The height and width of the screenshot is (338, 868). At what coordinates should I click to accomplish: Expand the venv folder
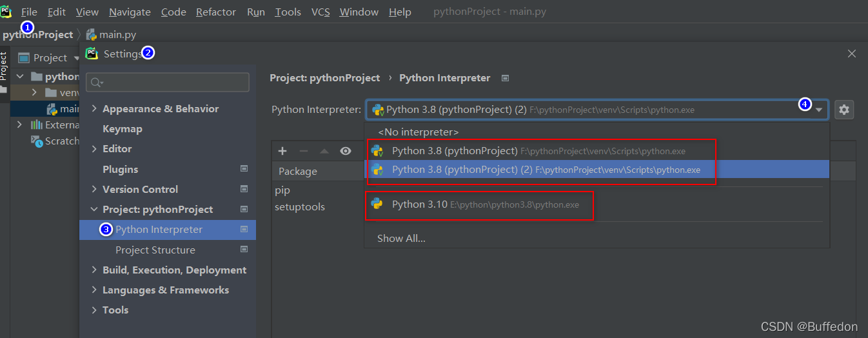(x=34, y=92)
